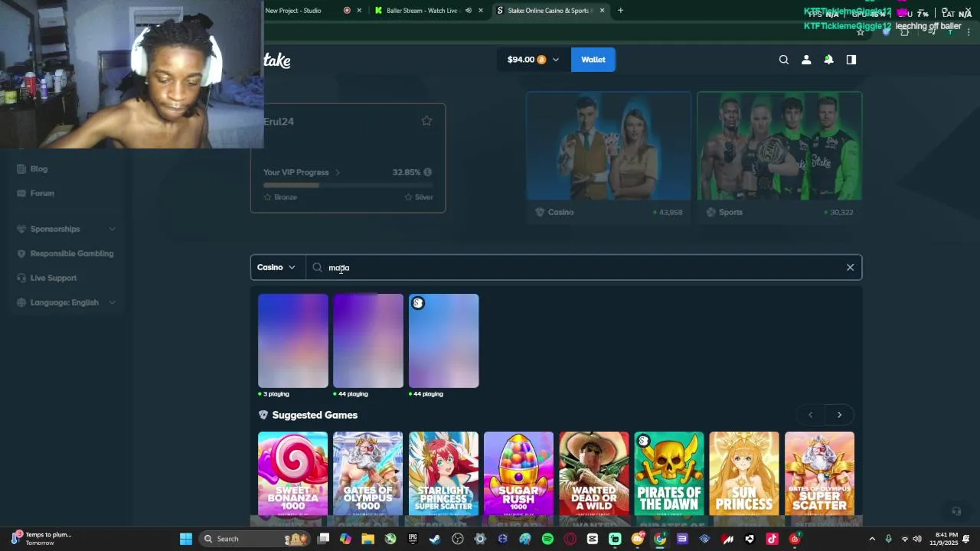980x551 pixels.
Task: Open the user profile icon
Action: click(806, 60)
